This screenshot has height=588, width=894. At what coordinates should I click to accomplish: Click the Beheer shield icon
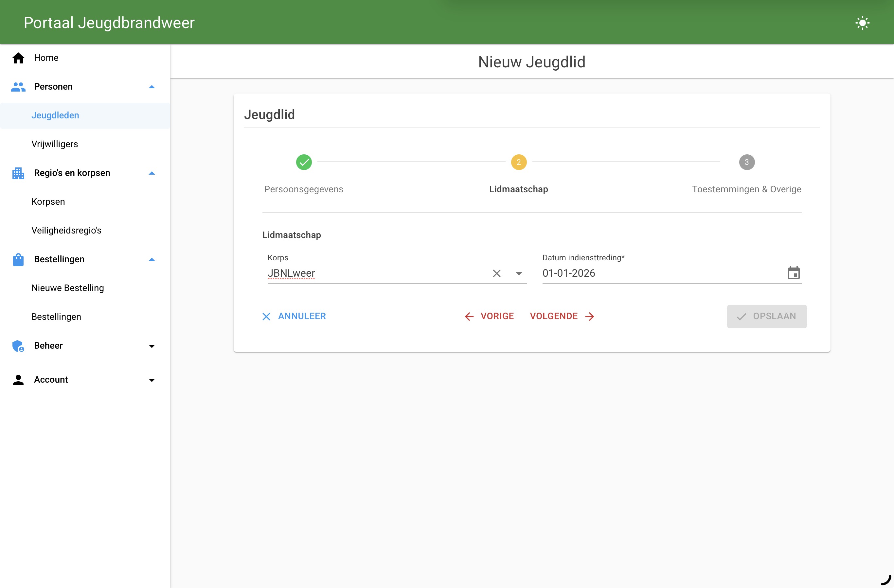pos(18,346)
